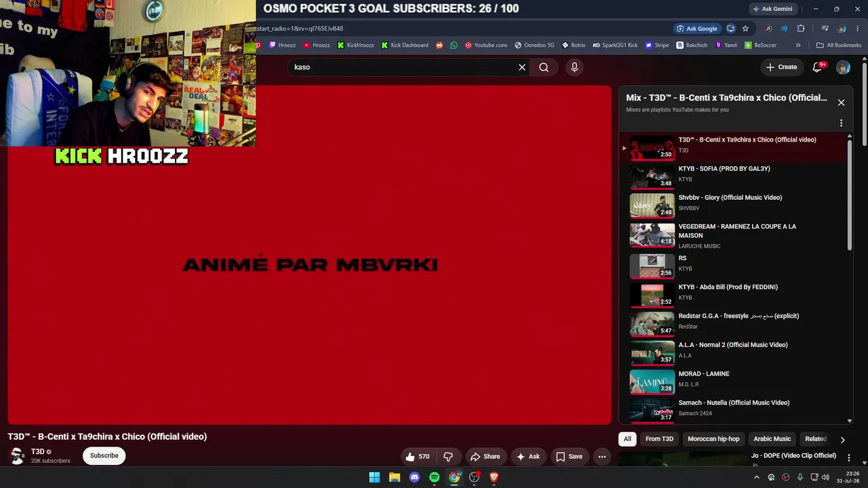This screenshot has height=488, width=868.
Task: Open Chrome three-dot menu
Action: pyautogui.click(x=858, y=28)
